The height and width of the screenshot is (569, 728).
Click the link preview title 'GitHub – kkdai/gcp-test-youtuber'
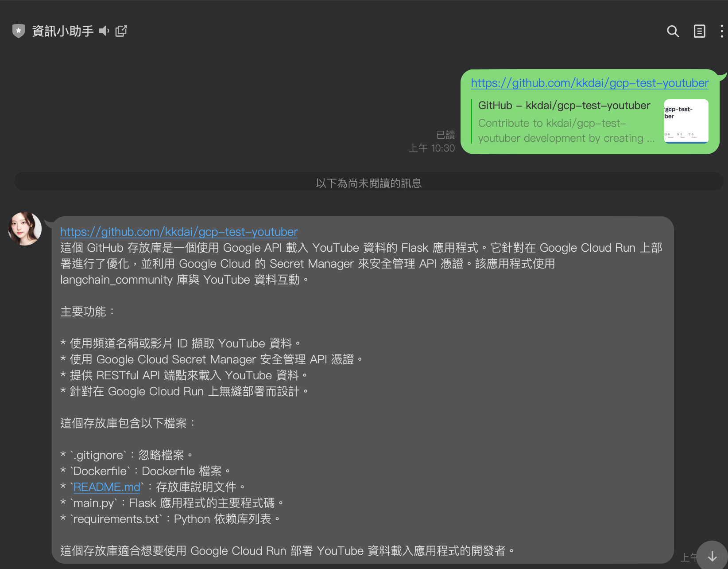564,105
